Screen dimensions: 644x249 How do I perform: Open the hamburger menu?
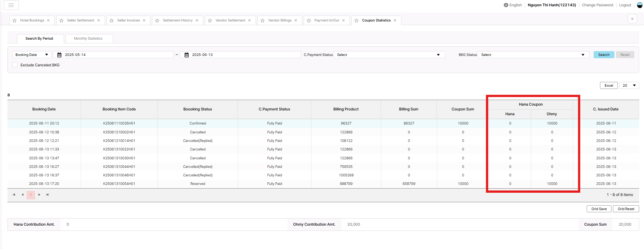click(11, 5)
